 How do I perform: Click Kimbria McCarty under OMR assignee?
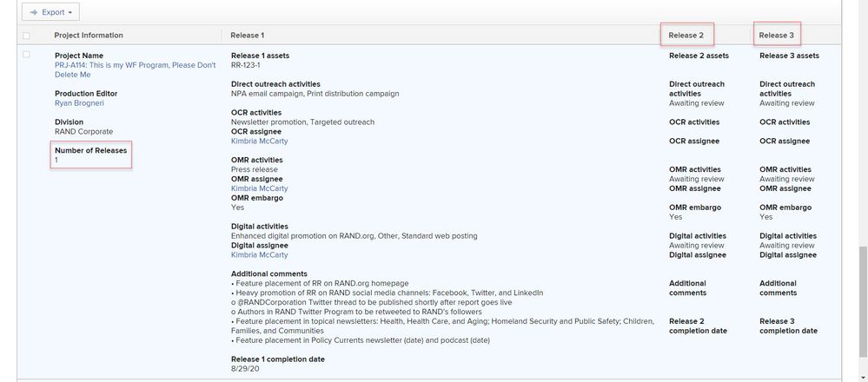[259, 188]
